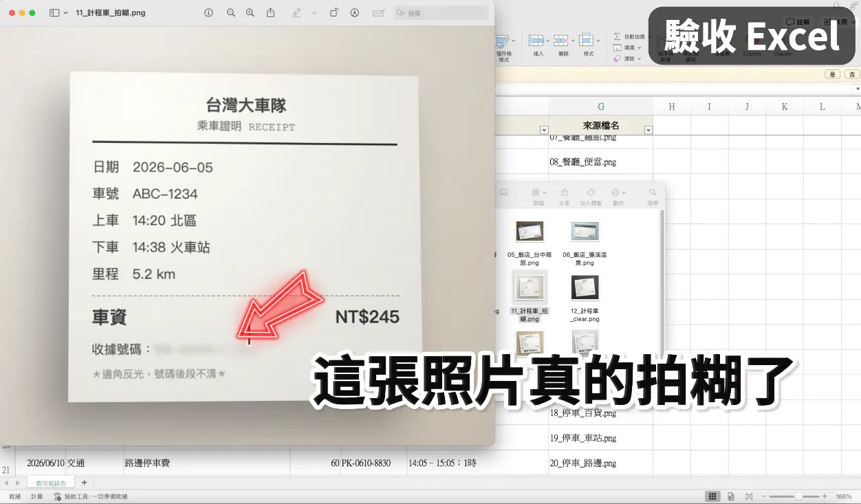Switch to page layout view in status bar
Viewport: 861px width, 504px height.
coord(730,496)
